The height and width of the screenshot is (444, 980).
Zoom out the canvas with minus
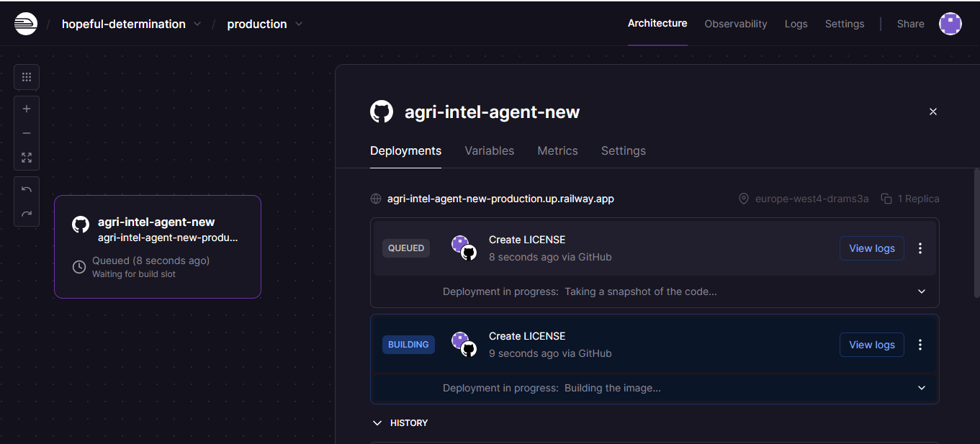pyautogui.click(x=27, y=133)
